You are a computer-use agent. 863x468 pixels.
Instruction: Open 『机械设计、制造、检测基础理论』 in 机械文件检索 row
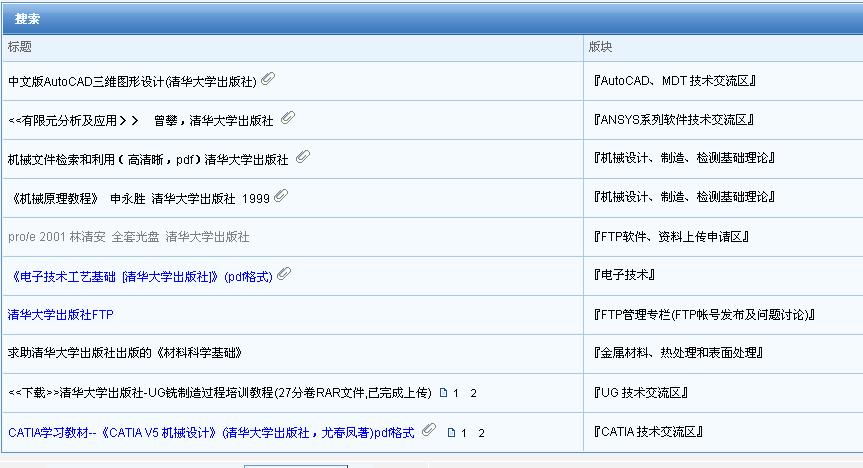pyautogui.click(x=684, y=158)
